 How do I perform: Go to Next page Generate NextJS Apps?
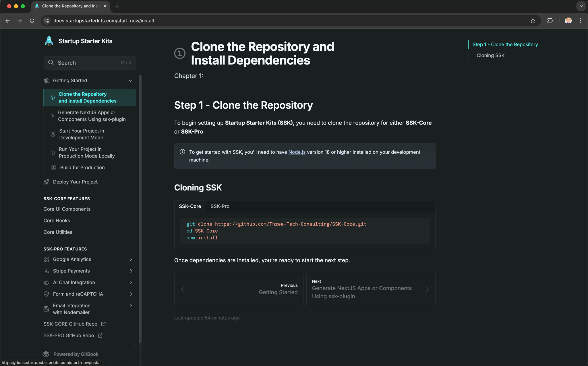click(x=371, y=289)
